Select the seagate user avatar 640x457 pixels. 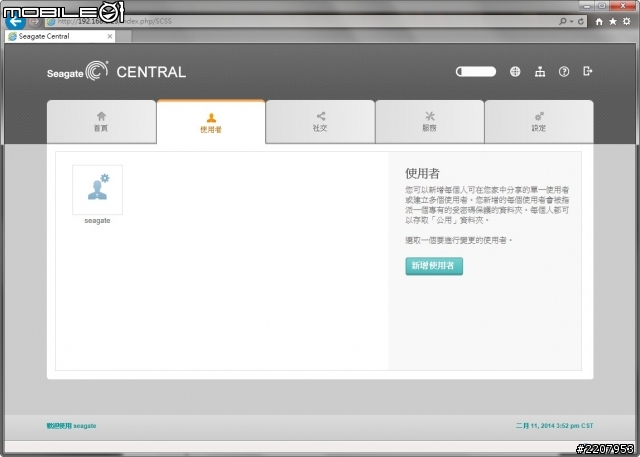(98, 190)
